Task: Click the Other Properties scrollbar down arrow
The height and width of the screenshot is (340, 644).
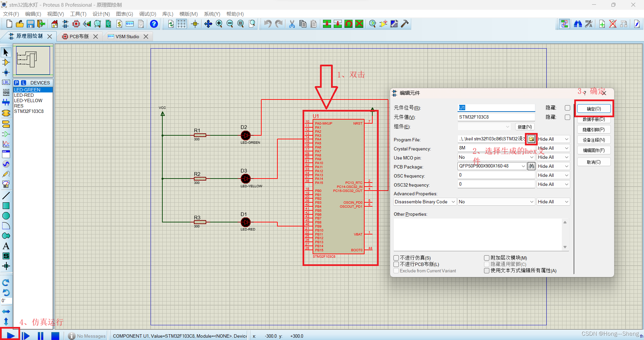Action: tap(565, 247)
